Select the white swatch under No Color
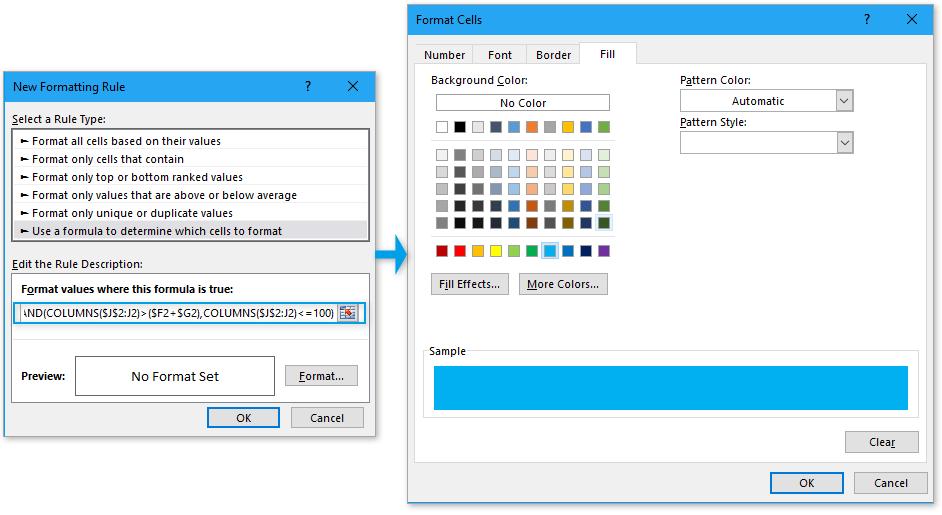This screenshot has height=515, width=942. click(442, 127)
